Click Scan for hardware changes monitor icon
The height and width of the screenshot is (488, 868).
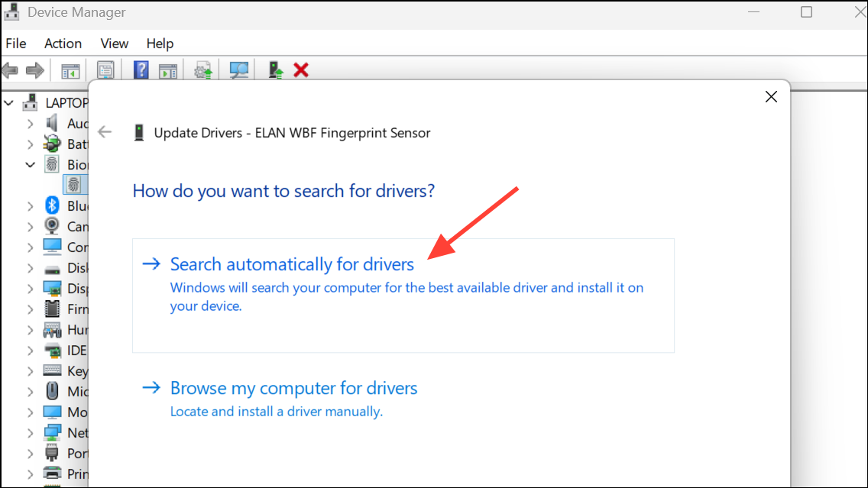click(238, 69)
